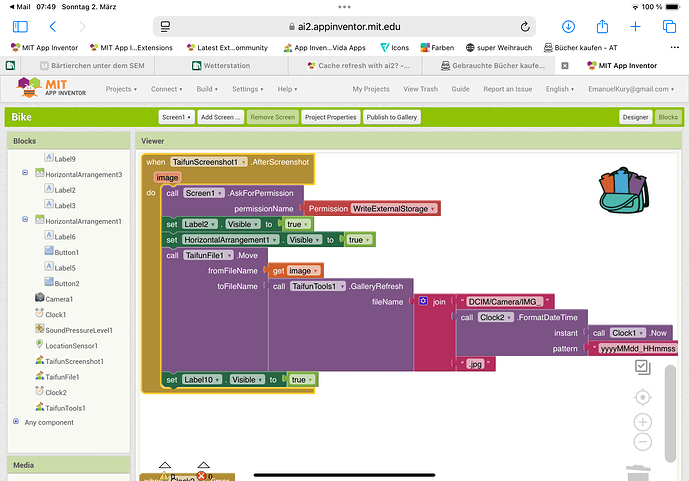The height and width of the screenshot is (481, 689).
Task: Open bookmarks overflow three dots
Action: pyautogui.click(x=674, y=47)
